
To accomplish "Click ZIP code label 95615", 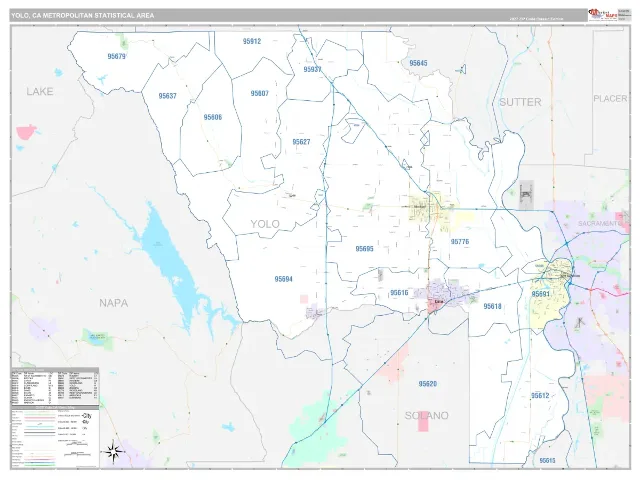I will [547, 460].
